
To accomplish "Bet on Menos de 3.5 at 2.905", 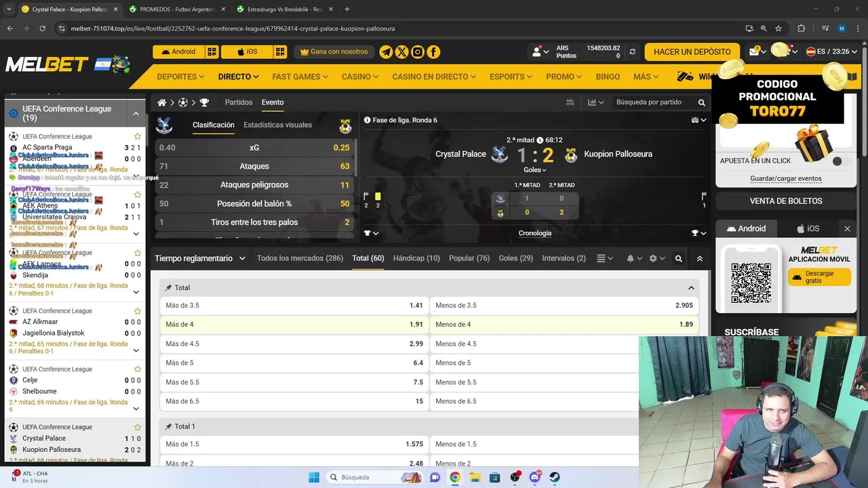I will click(x=564, y=306).
